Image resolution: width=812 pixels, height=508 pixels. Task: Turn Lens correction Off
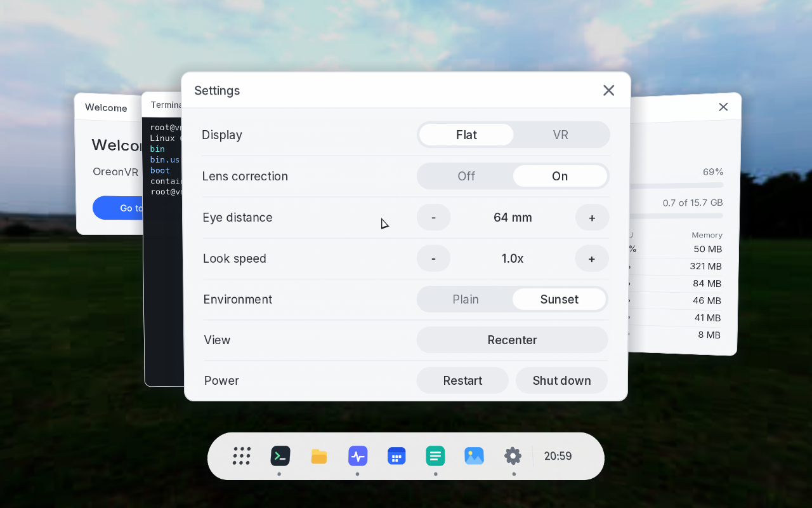[x=466, y=176]
